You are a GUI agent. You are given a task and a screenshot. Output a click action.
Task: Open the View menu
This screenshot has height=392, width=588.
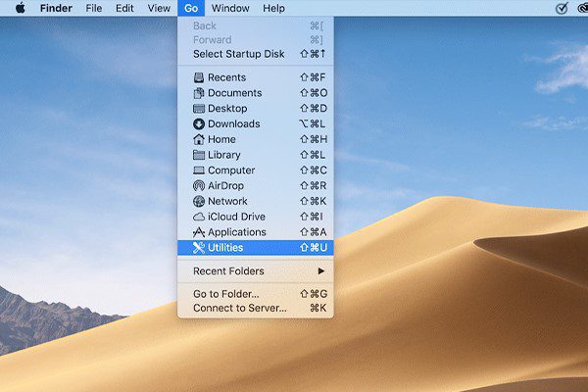159,8
